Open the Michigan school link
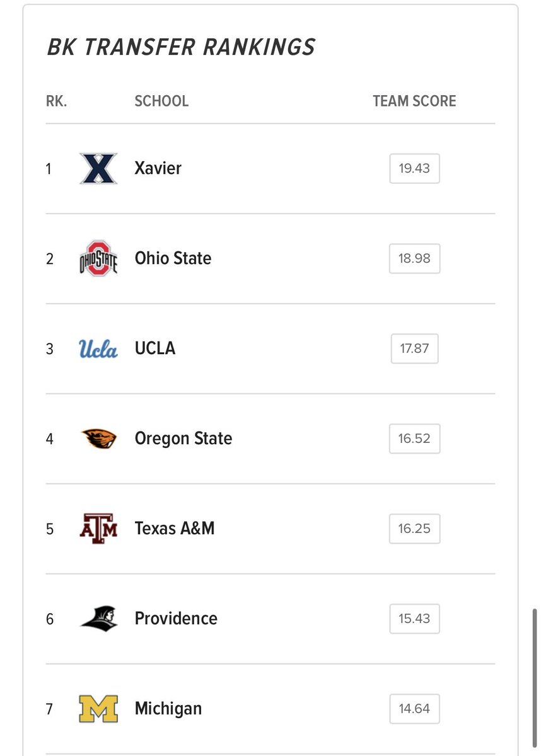Screen dimensions: 541x756 168,708
